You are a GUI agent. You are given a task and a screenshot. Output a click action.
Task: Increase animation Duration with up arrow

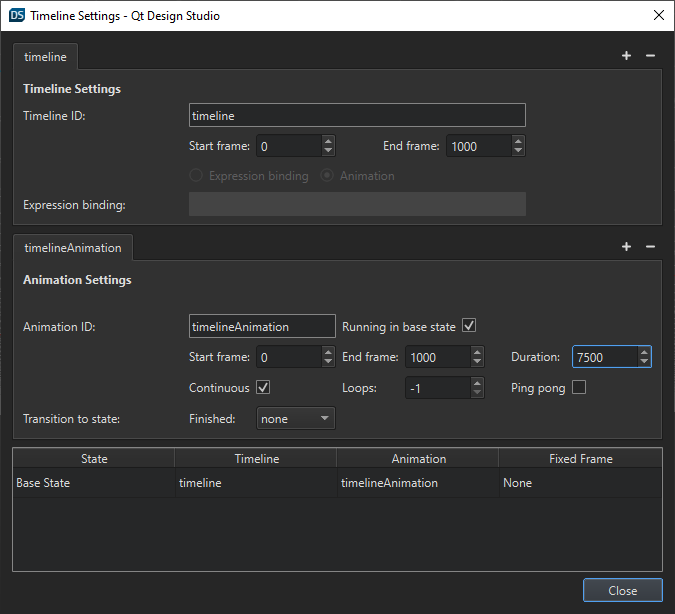tap(644, 352)
